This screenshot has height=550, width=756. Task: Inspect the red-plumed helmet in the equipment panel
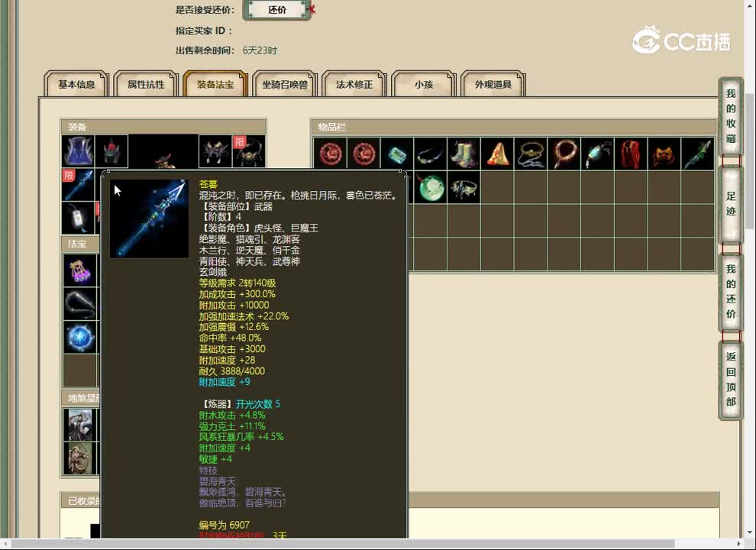[111, 151]
